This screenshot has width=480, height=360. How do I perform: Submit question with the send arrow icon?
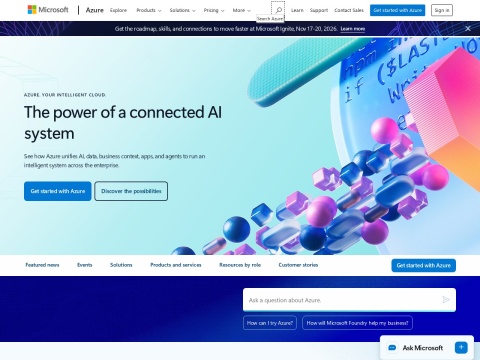[x=446, y=300]
